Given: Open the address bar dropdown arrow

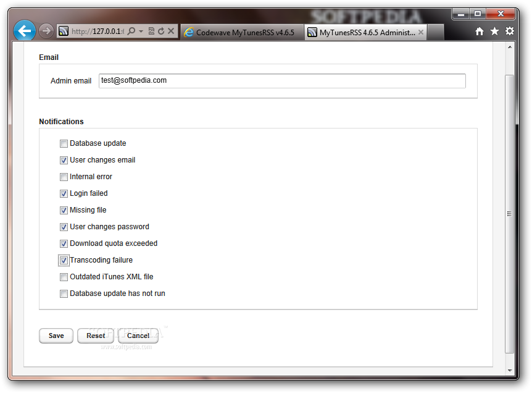Looking at the screenshot, I should (141, 32).
